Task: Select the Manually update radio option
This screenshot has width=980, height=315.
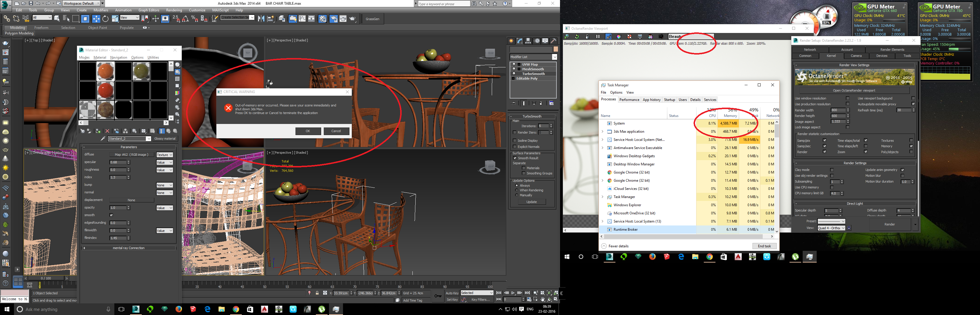Action: click(517, 195)
